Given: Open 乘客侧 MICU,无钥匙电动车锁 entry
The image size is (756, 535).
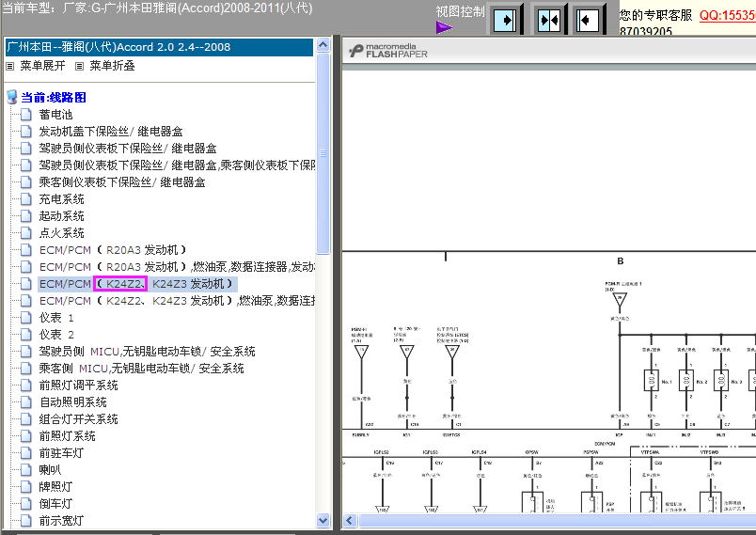Looking at the screenshot, I should [x=141, y=369].
